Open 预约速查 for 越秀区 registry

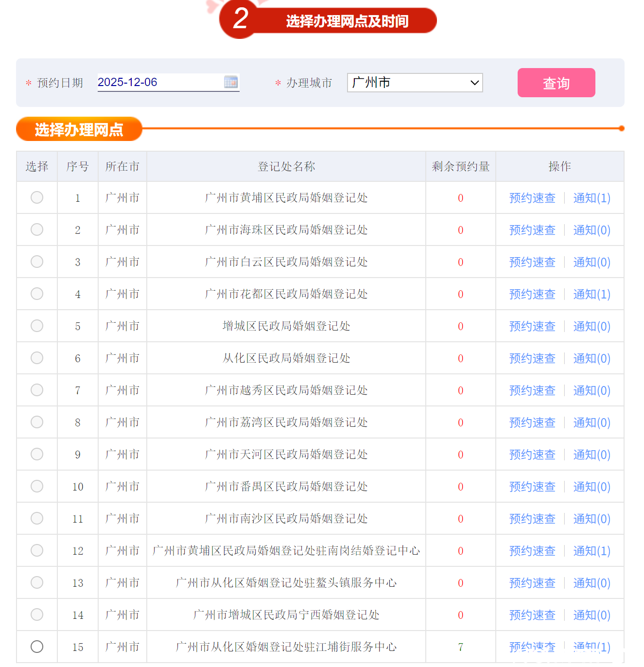tap(532, 390)
